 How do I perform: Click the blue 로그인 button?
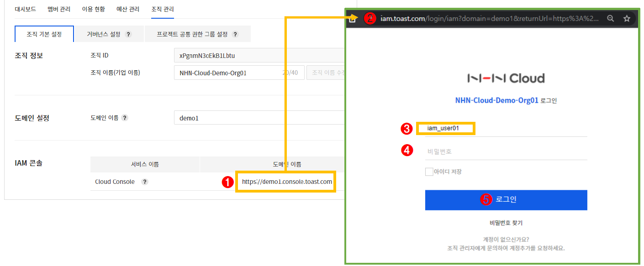[506, 200]
